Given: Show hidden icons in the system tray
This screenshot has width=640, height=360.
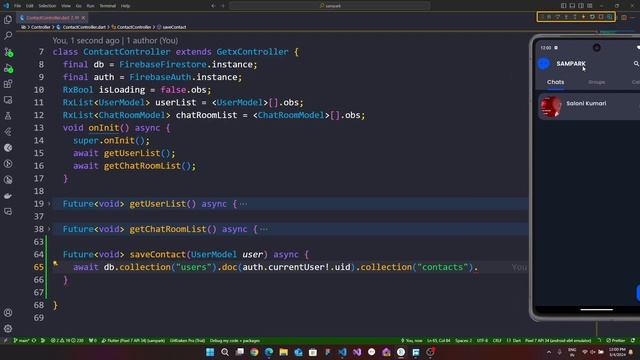Looking at the screenshot, I should pyautogui.click(x=549, y=352).
